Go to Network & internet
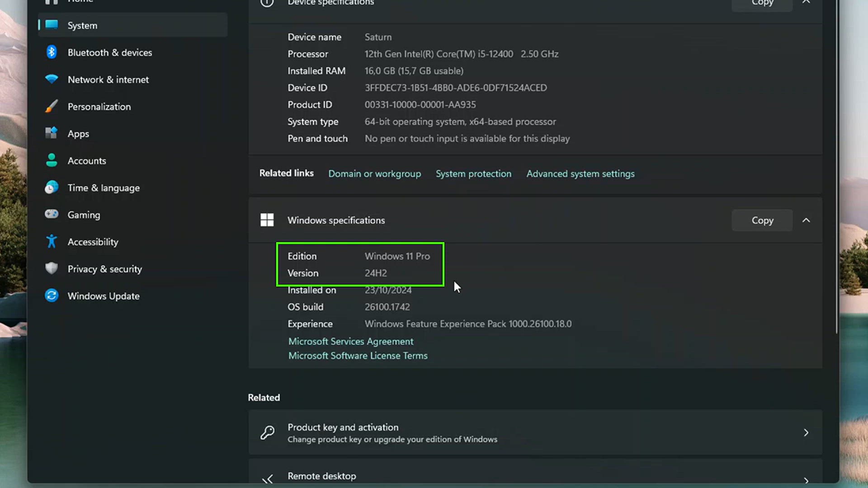The image size is (868, 488). point(132,80)
